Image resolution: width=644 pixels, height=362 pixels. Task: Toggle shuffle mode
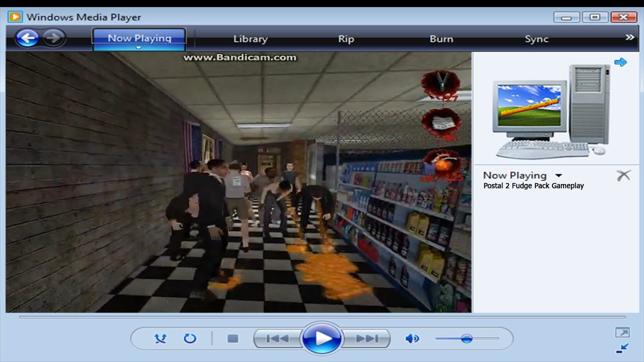[x=160, y=338]
